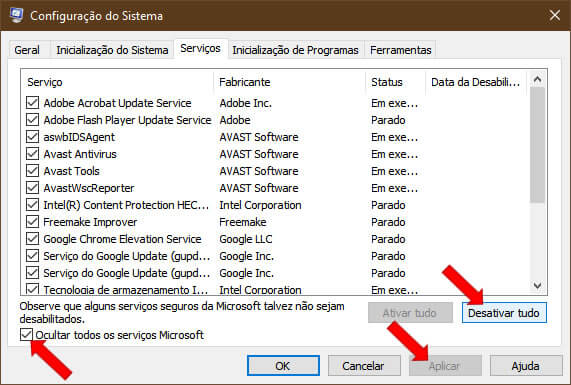Select the Serviços tab
571x385 pixels.
point(200,48)
